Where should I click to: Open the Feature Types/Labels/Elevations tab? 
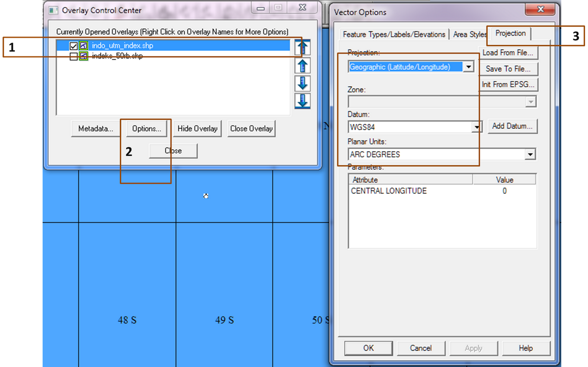tap(394, 34)
